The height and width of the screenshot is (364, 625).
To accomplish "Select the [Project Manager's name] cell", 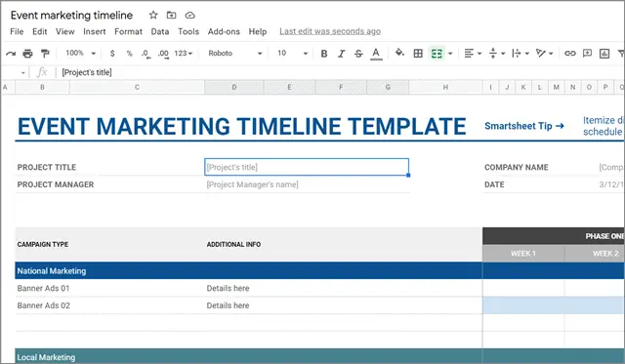I will [307, 184].
